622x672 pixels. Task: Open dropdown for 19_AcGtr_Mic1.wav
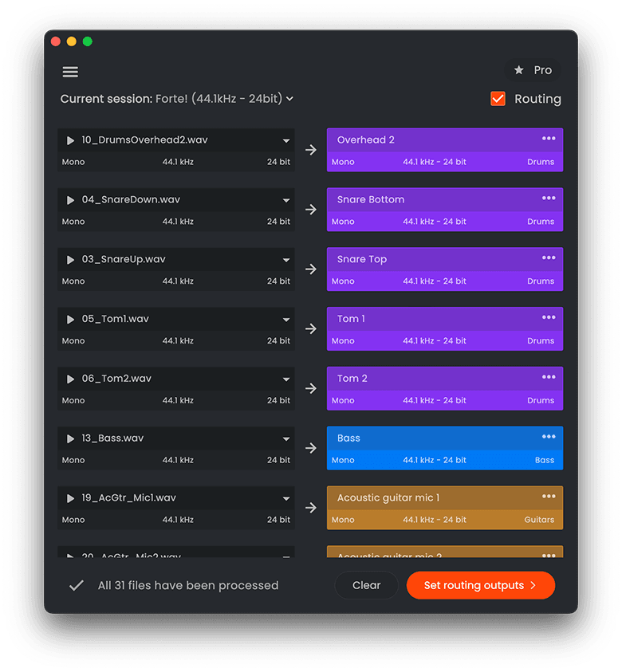pos(286,498)
